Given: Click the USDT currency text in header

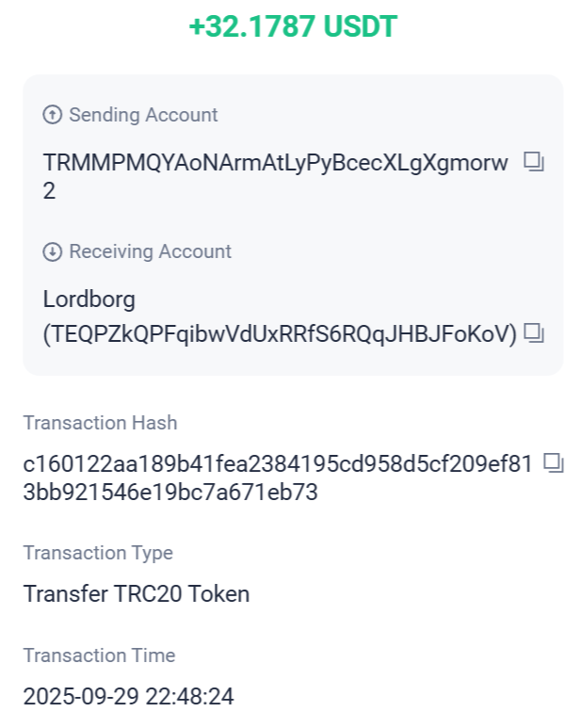Looking at the screenshot, I should (x=361, y=27).
